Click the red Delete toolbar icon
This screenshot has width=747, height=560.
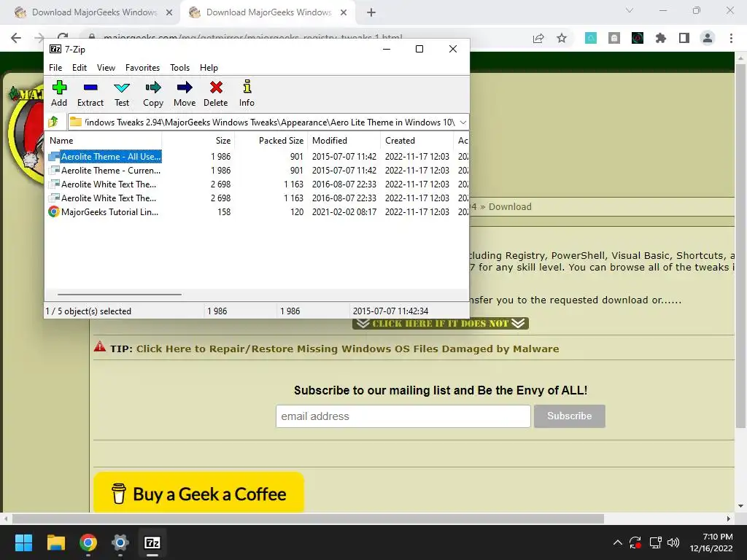(x=216, y=93)
